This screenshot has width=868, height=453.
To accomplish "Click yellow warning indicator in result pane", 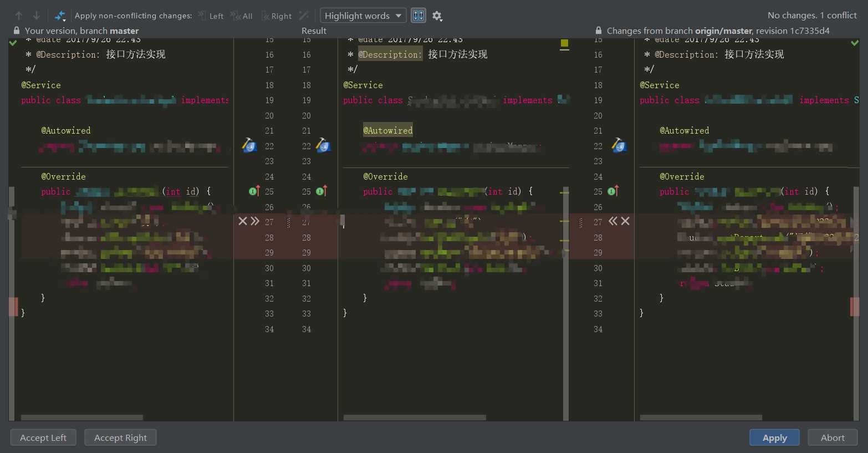I will pyautogui.click(x=564, y=43).
